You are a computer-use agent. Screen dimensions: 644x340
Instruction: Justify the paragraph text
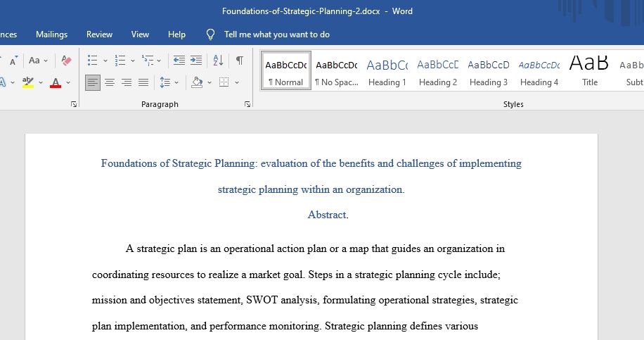click(143, 82)
